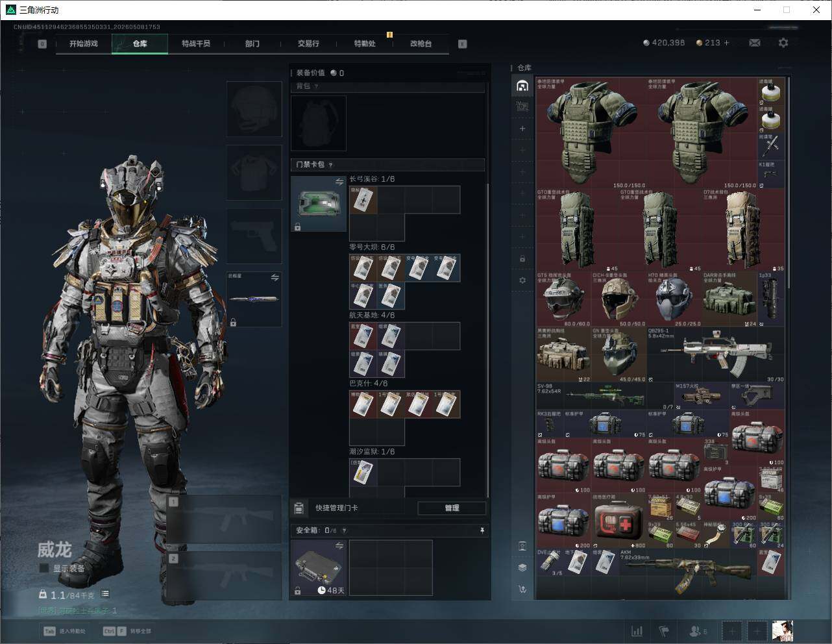
Task: Open the friends list icon
Action: (698, 630)
